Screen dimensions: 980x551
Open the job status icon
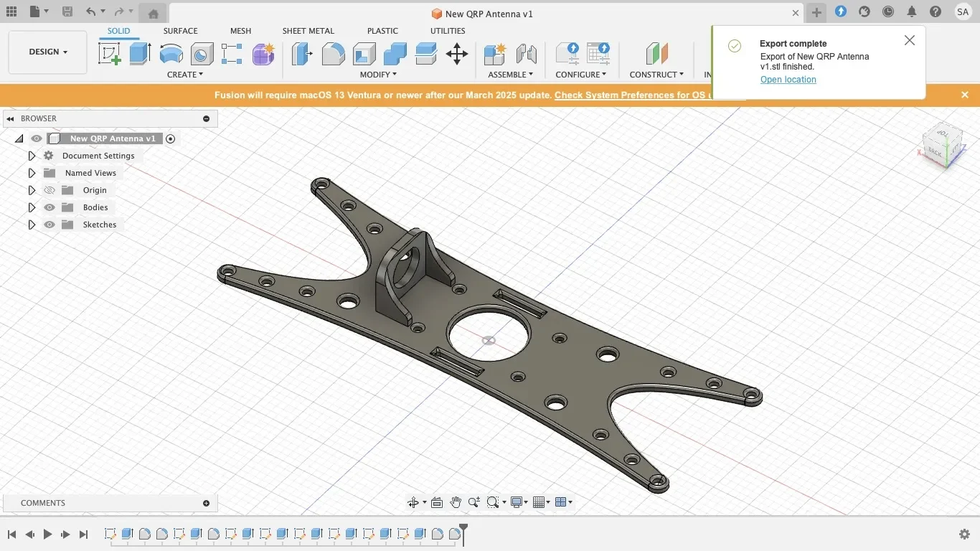(888, 11)
